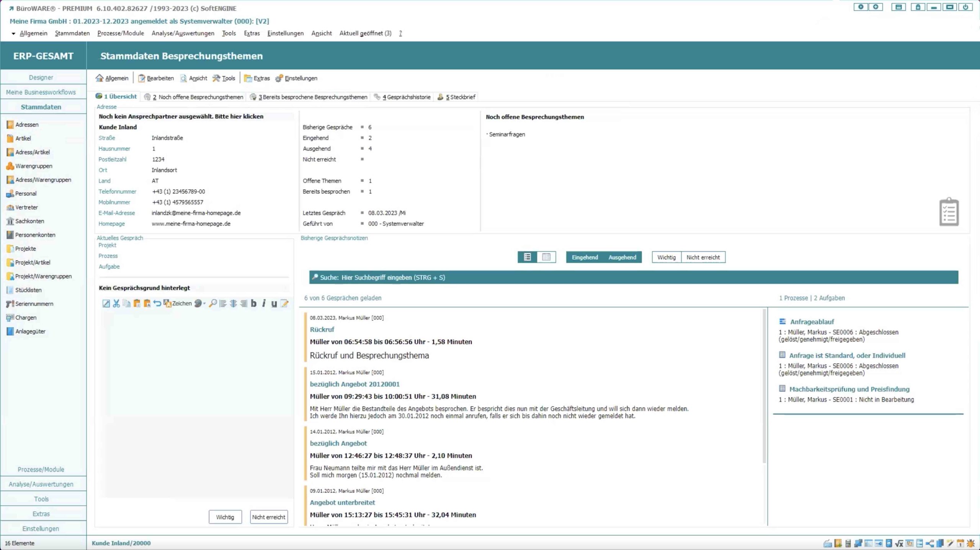Toggle underline formatting in the notes editor
The height and width of the screenshot is (550, 980).
[x=274, y=304]
